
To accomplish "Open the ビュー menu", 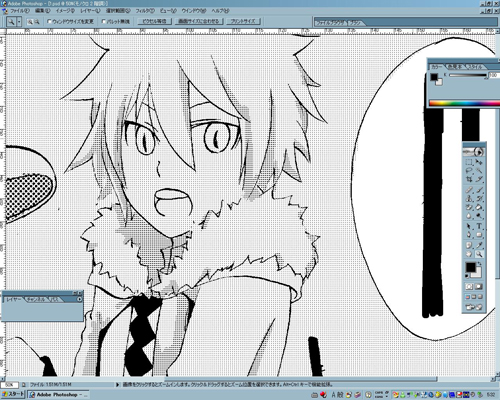I will coord(168,11).
